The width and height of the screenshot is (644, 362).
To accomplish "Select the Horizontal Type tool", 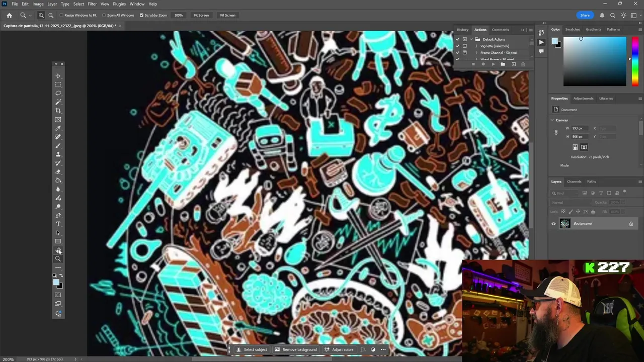I will point(58,224).
